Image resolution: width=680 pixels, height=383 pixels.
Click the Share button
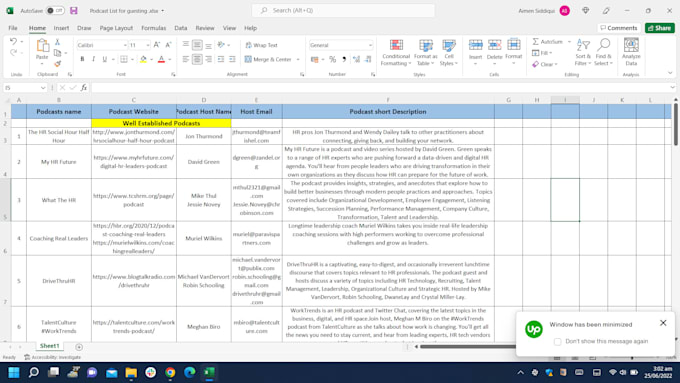(x=660, y=28)
